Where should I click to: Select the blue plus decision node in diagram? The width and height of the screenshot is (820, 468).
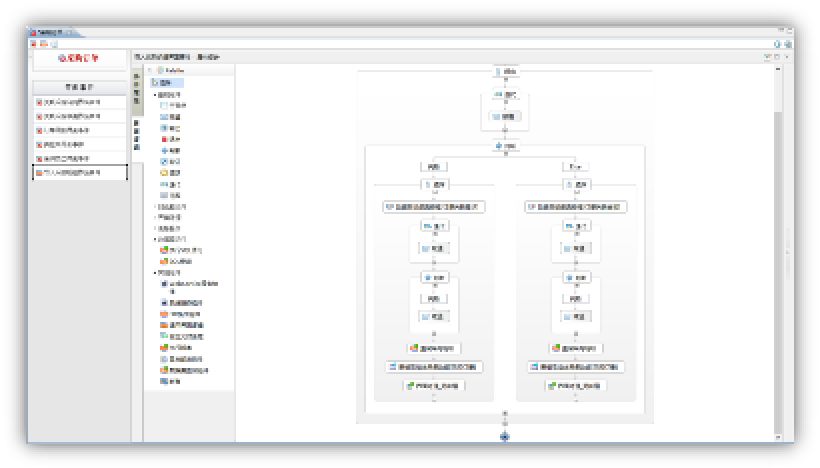pyautogui.click(x=506, y=146)
